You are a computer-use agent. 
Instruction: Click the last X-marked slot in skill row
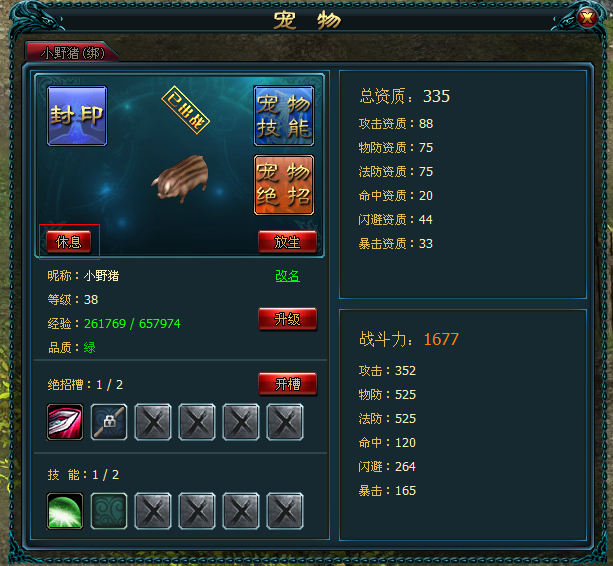285,511
